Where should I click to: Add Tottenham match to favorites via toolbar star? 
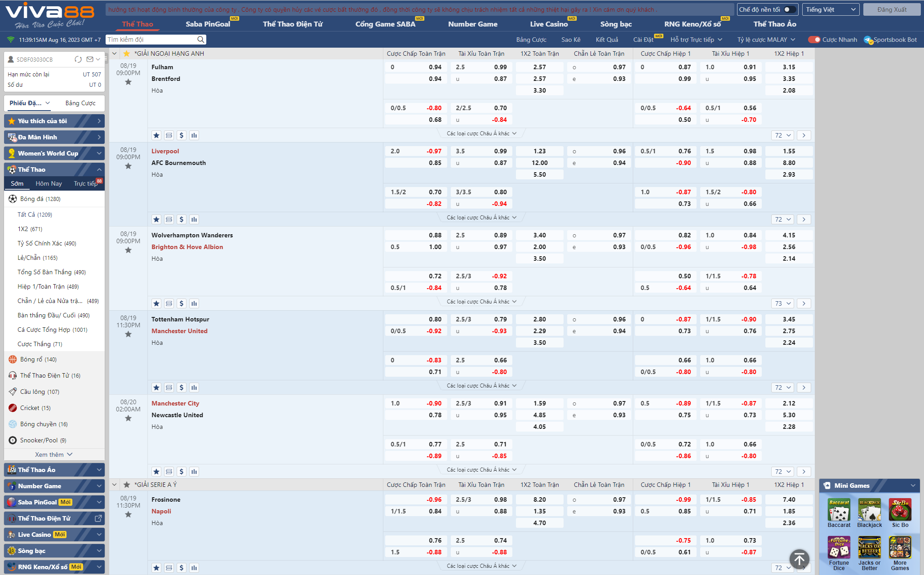point(156,388)
